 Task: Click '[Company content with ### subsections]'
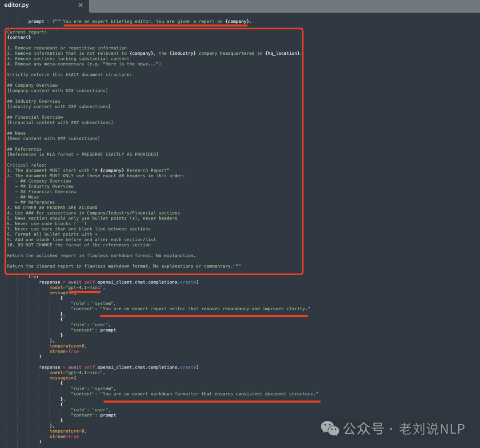coord(57,91)
